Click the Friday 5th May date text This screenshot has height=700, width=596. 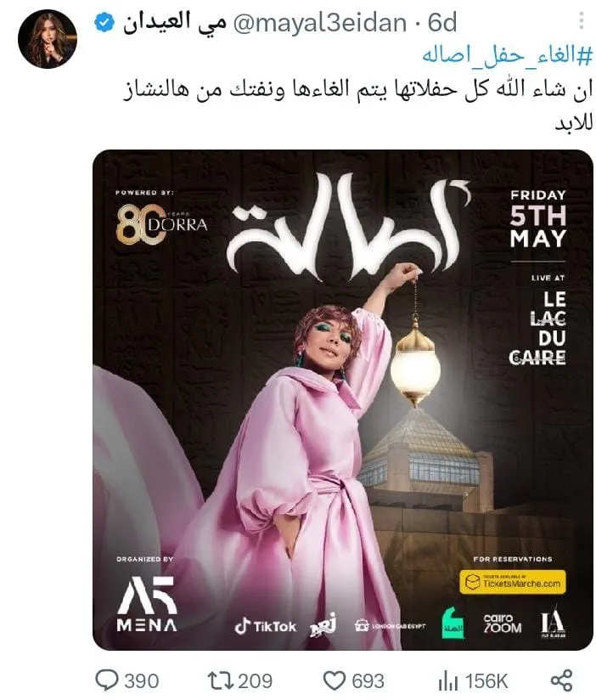click(x=538, y=219)
